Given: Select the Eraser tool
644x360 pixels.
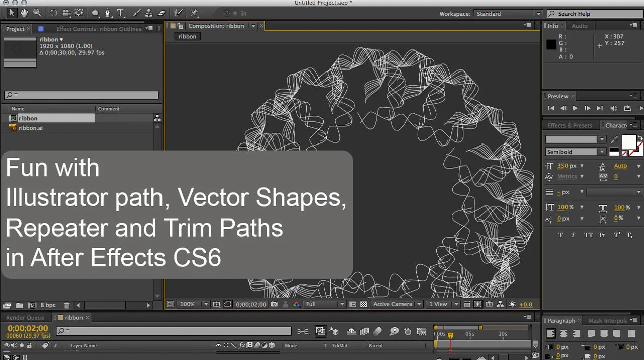Looking at the screenshot, I should (x=162, y=13).
